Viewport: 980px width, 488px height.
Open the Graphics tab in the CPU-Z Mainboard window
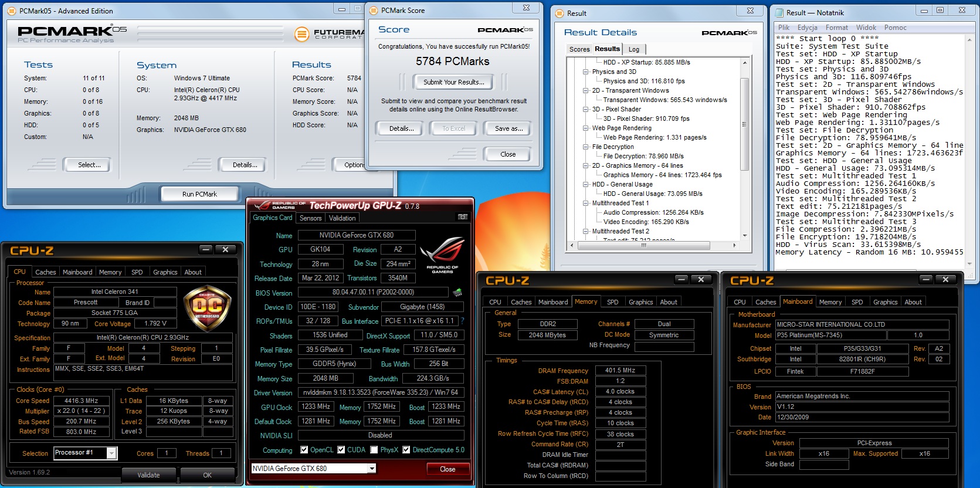885,302
